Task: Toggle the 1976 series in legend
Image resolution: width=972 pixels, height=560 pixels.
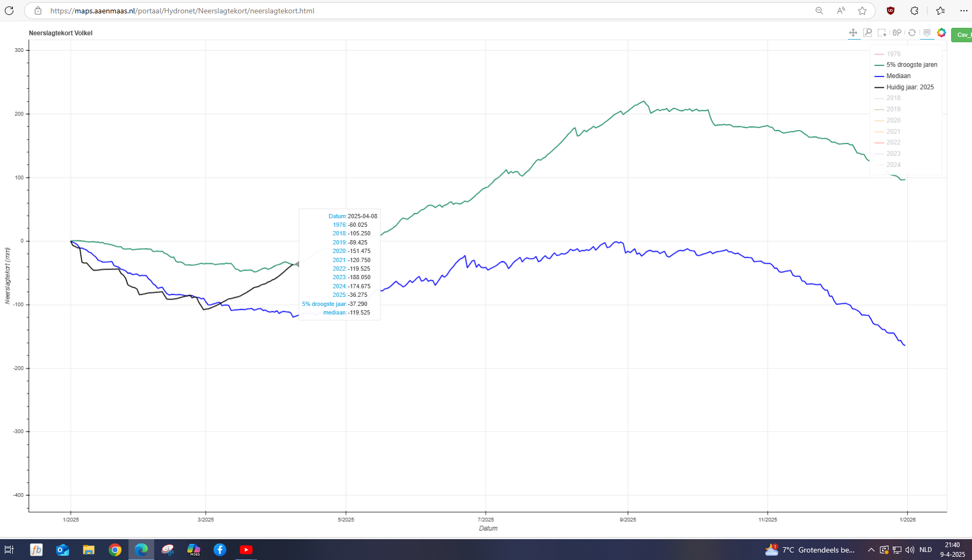Action: (x=887, y=54)
